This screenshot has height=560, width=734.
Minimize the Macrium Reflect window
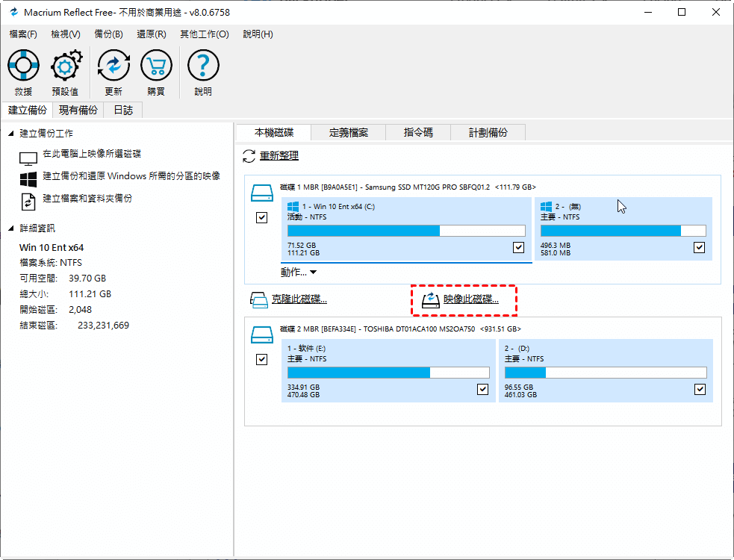pyautogui.click(x=648, y=12)
